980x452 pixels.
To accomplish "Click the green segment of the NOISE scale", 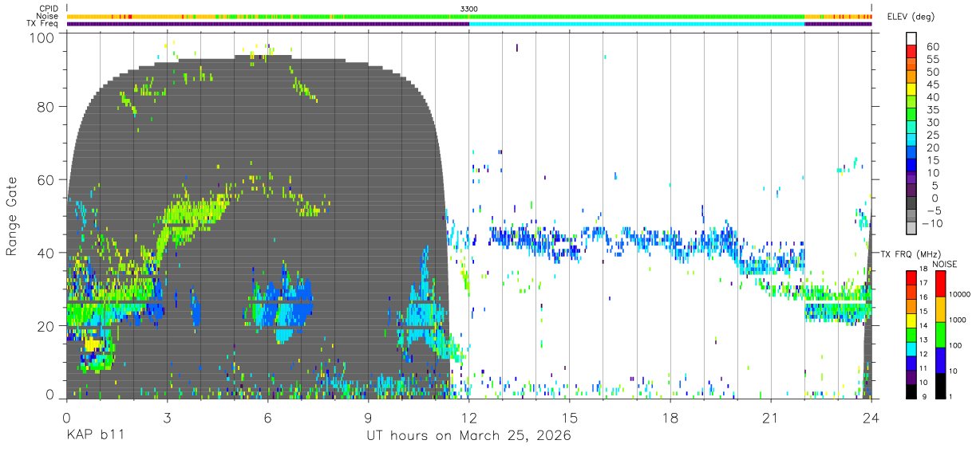I will pyautogui.click(x=941, y=335).
